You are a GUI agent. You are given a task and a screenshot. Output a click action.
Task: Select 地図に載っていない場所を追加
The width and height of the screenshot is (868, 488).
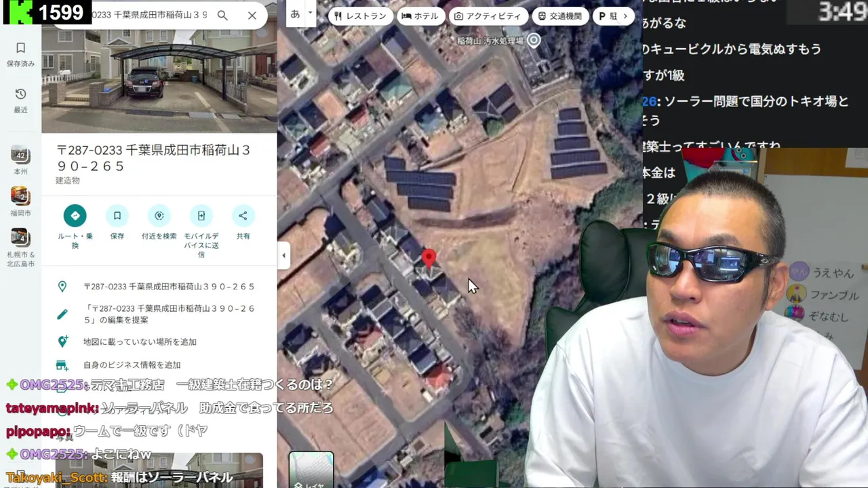click(x=140, y=342)
